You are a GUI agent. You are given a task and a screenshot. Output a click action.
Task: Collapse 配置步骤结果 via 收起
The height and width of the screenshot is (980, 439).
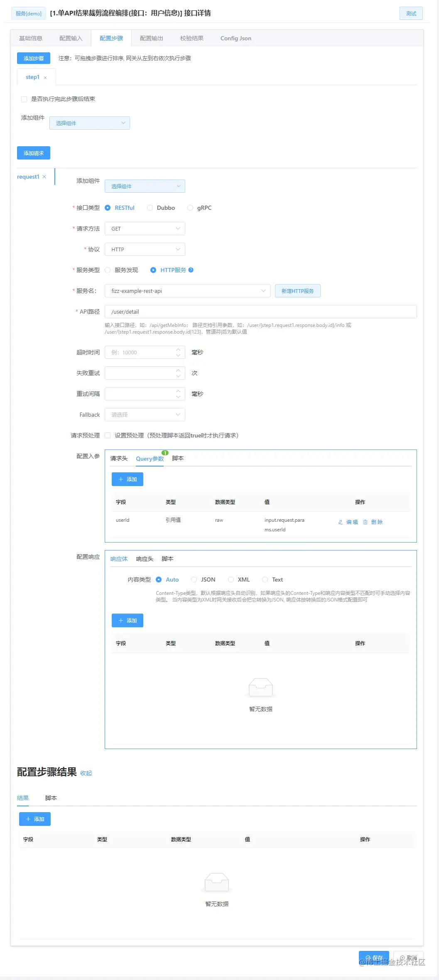click(86, 773)
